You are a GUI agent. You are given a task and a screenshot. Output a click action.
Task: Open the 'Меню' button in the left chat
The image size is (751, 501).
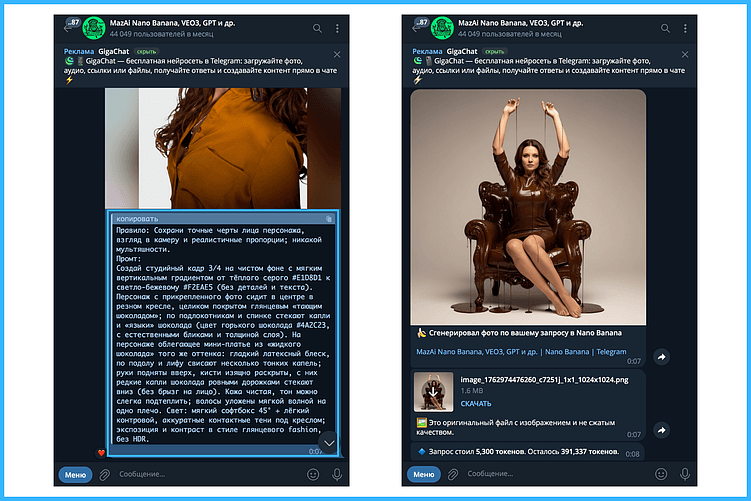[x=75, y=475]
